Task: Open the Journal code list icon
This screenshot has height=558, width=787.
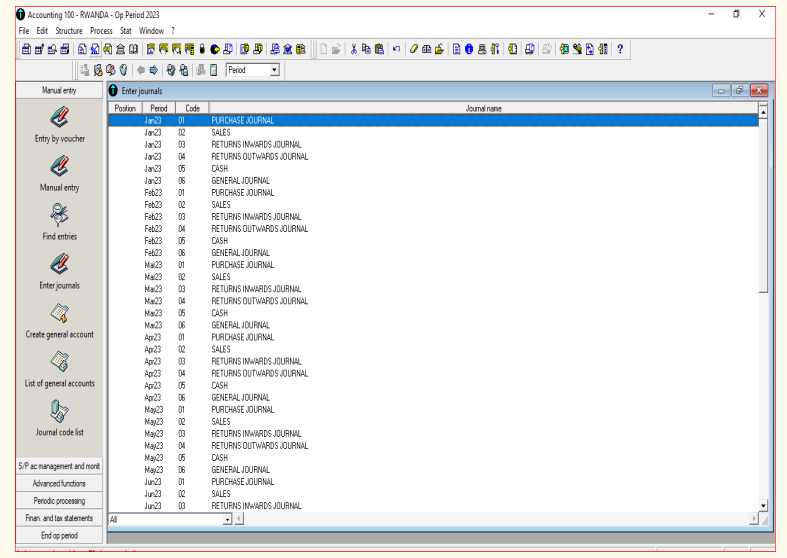Action: point(59,411)
